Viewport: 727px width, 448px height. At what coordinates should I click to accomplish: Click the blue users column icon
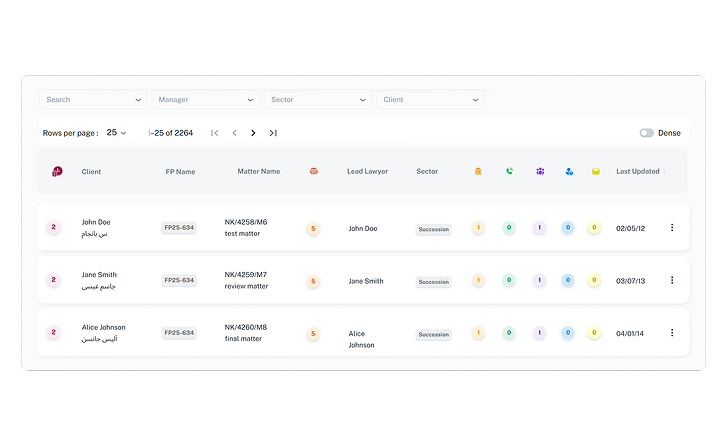click(568, 171)
